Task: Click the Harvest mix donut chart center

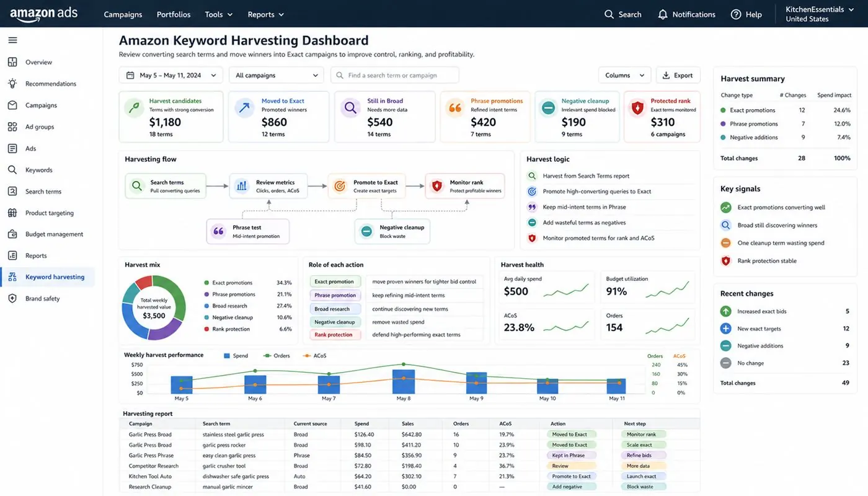Action: pos(154,308)
